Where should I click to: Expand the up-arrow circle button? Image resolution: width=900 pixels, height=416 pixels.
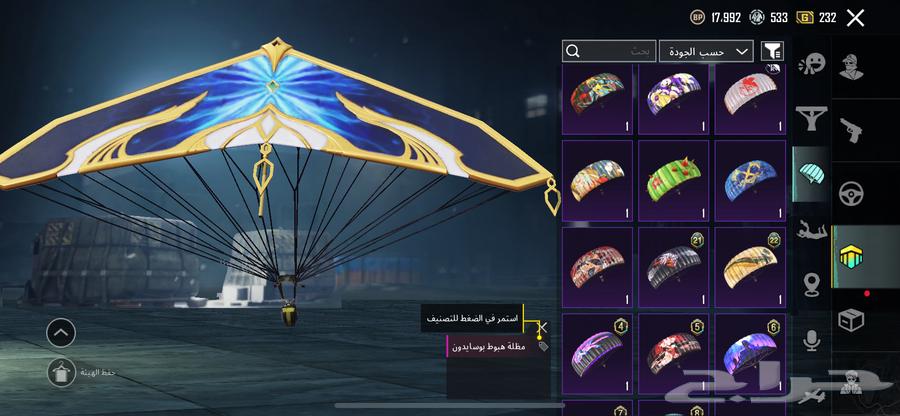tap(61, 333)
